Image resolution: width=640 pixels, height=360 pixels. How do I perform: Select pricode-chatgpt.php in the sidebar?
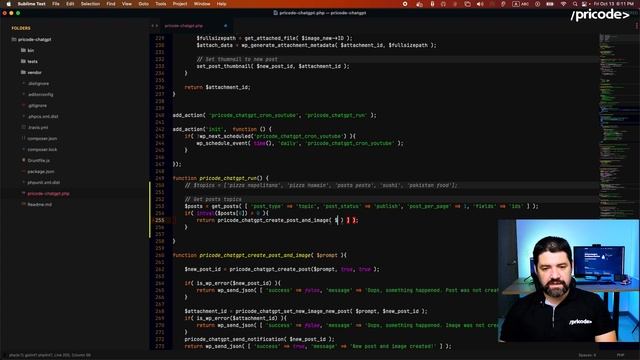pyautogui.click(x=48, y=193)
